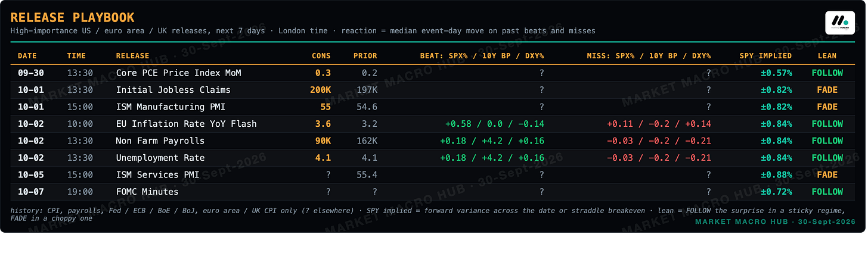Image resolution: width=868 pixels, height=253 pixels.
Task: Click the green MARKET MACRO HUB footer label
Action: [x=775, y=221]
